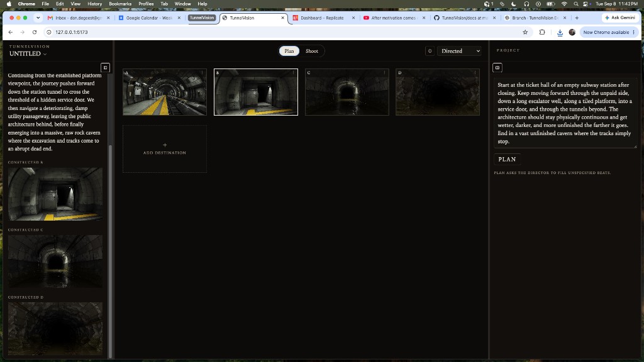The image size is (644, 362).
Task: Expand the UNTITLED project dropdown
Action: coord(28,54)
